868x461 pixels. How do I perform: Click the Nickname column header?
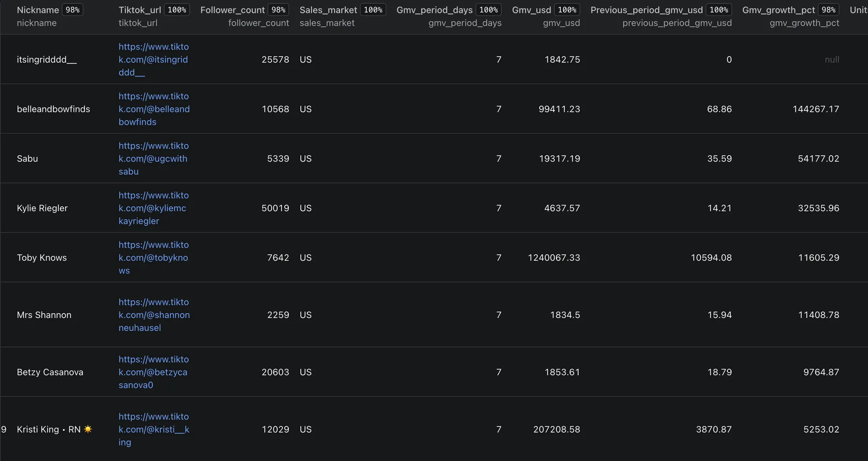point(38,10)
